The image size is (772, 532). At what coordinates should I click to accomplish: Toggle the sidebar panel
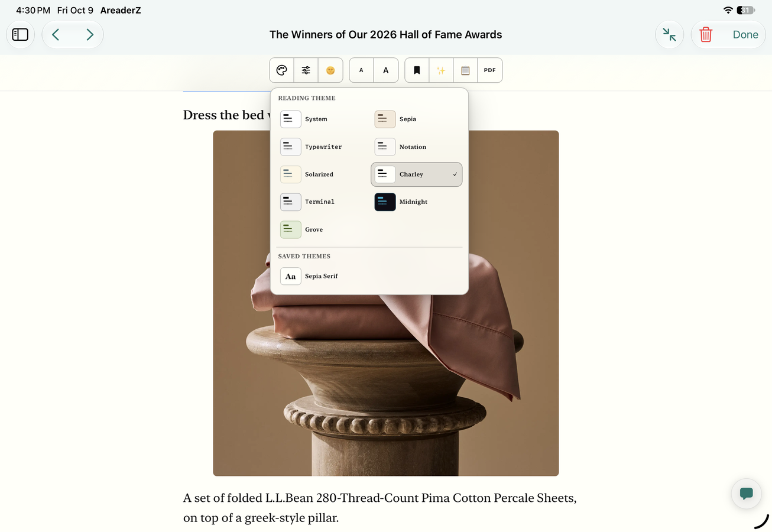pos(20,35)
